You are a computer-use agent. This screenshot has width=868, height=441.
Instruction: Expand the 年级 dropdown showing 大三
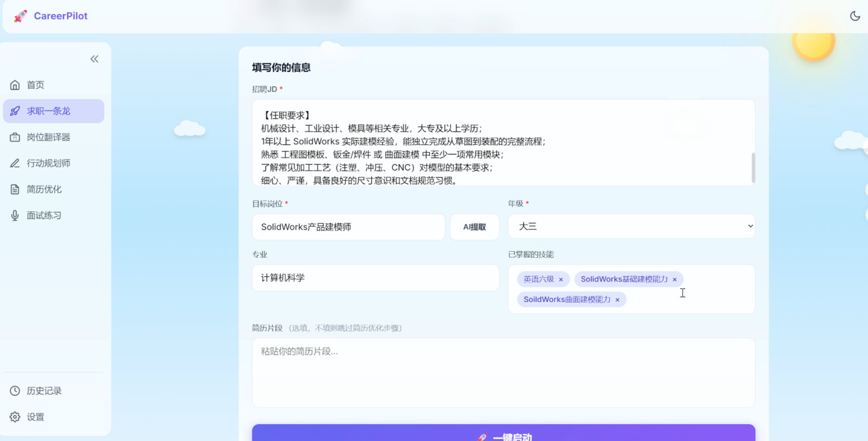pyautogui.click(x=631, y=227)
